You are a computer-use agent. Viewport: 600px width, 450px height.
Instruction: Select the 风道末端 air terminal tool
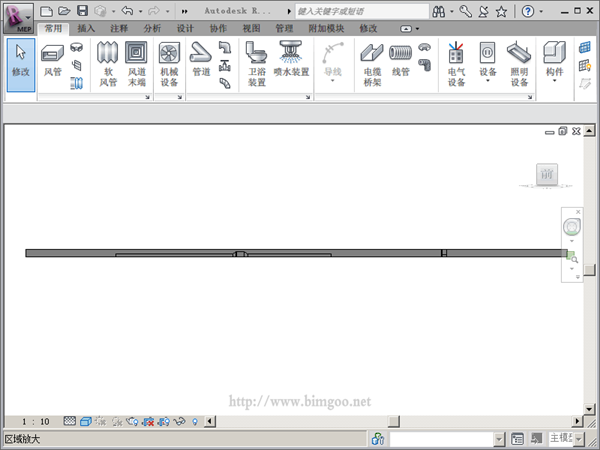click(136, 64)
